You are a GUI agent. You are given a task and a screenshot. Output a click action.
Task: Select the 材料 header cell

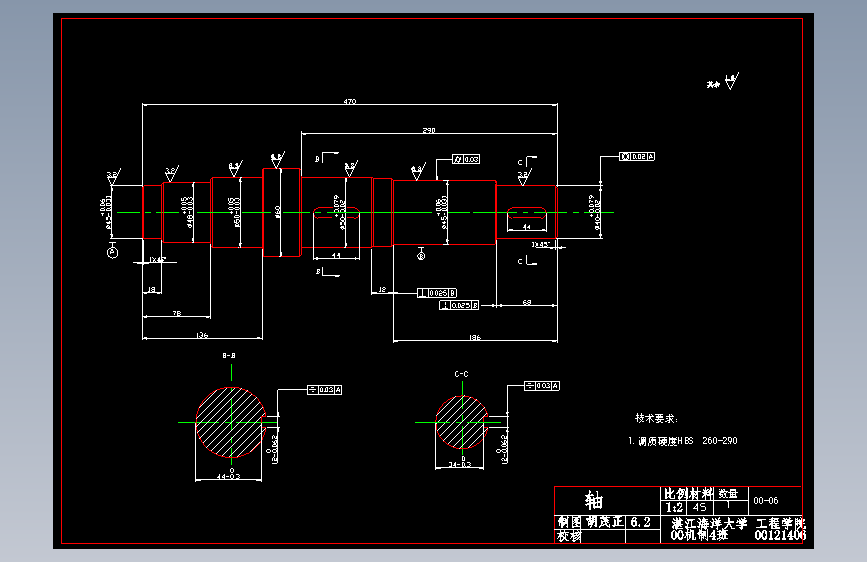tap(701, 493)
